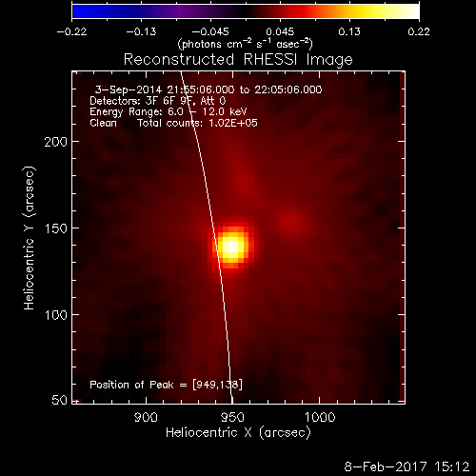476x476 pixels.
Task: Click the 'Heliocentric X (arcsec)' axis label
Action: (x=238, y=432)
